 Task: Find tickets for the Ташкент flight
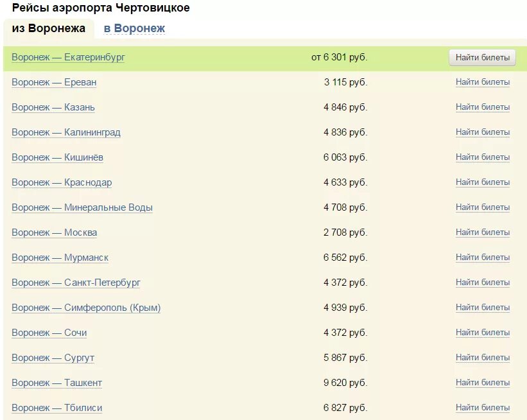483,382
